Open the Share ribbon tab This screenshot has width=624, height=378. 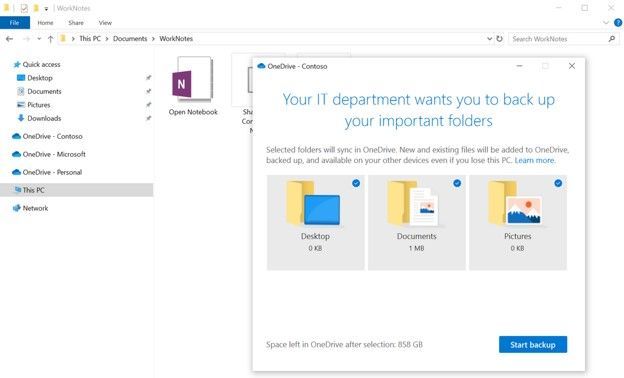point(76,23)
